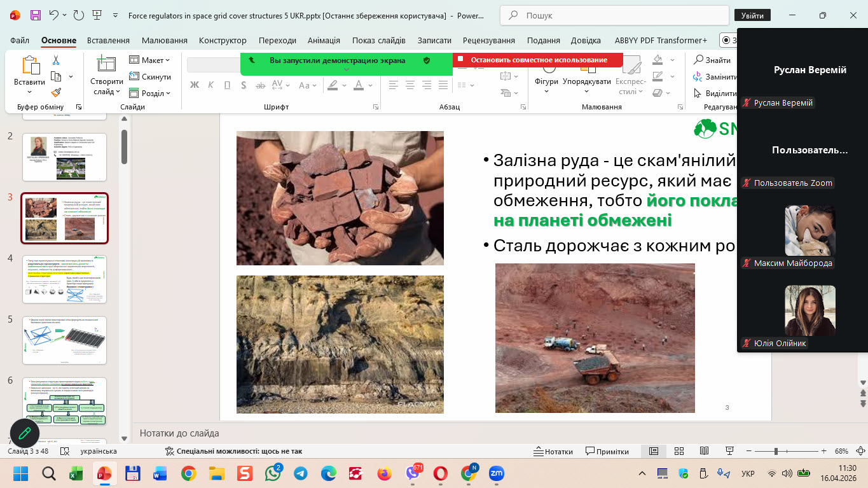Screen dimensions: 868x488
Task: Toggle Bold (Ж) formatting
Action: tap(195, 85)
